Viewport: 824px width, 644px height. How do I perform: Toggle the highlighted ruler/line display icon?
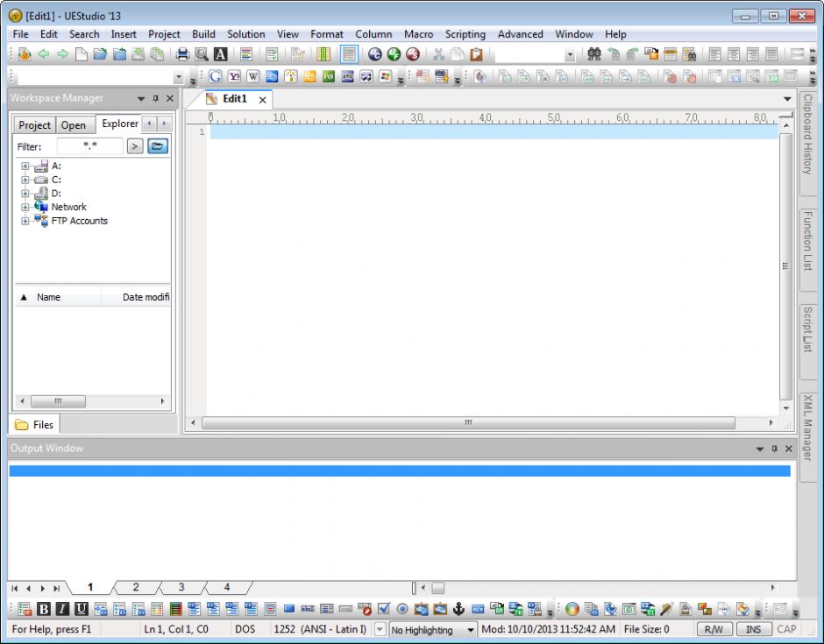pyautogui.click(x=349, y=54)
